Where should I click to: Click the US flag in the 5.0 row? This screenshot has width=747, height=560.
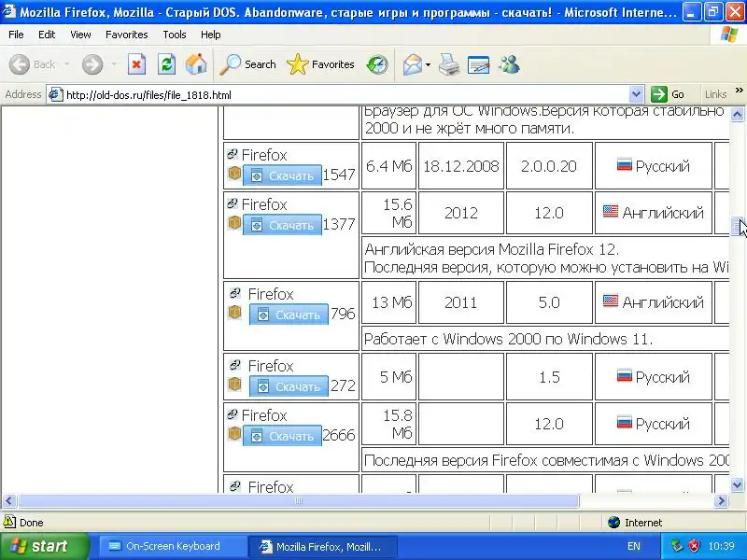(x=611, y=301)
